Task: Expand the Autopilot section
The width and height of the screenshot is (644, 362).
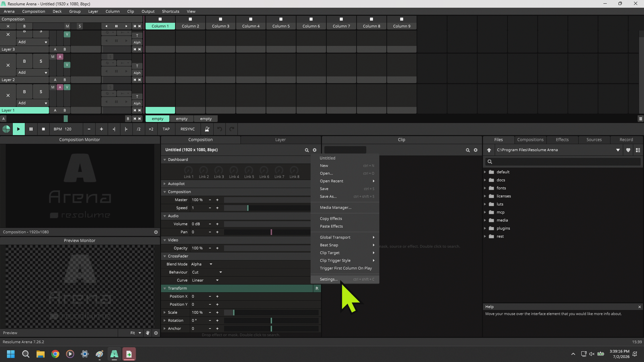Action: click(165, 184)
